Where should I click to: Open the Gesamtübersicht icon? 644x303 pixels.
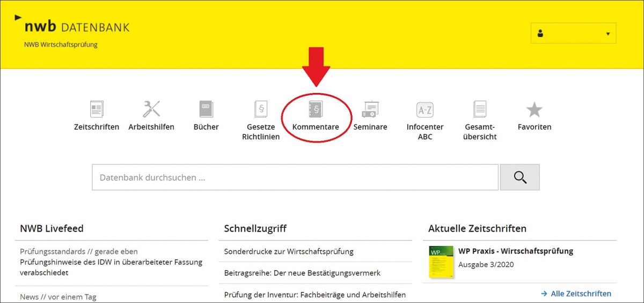480,110
